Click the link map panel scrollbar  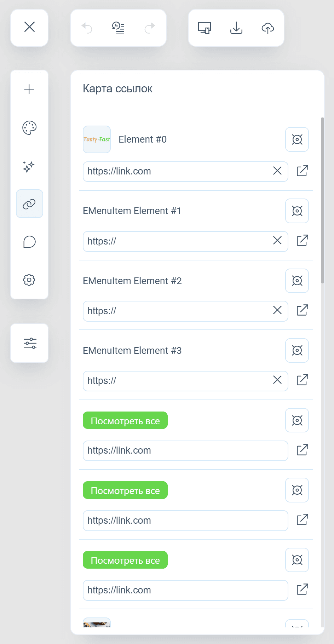tap(322, 200)
